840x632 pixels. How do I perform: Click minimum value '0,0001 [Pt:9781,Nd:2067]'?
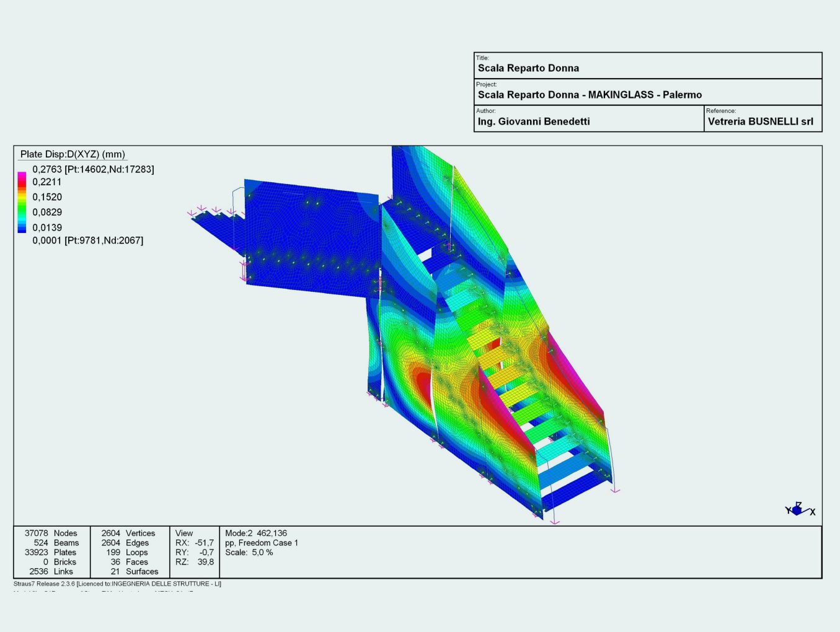(x=87, y=240)
